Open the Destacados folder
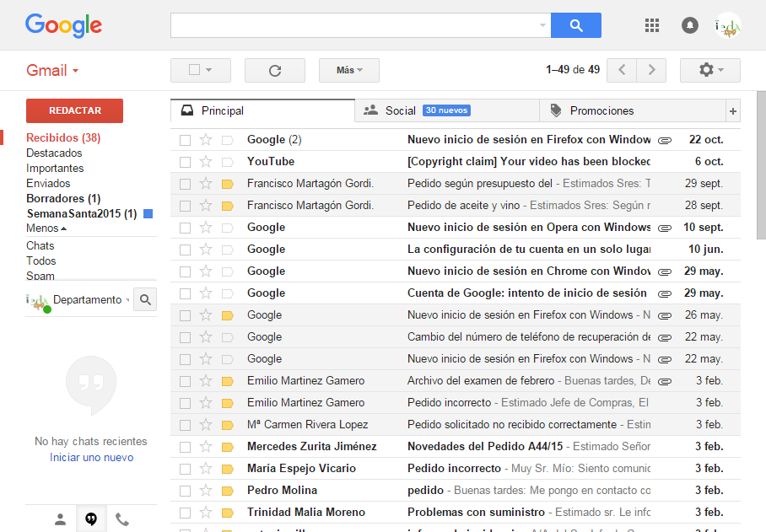The width and height of the screenshot is (766, 532). tap(54, 153)
